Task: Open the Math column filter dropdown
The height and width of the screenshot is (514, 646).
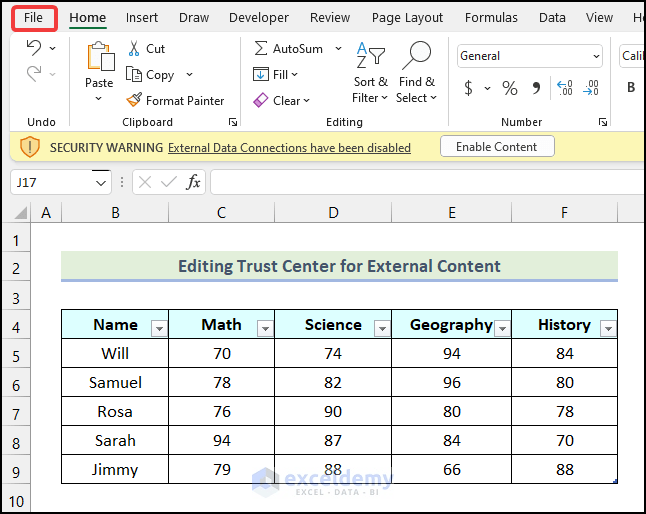Action: pyautogui.click(x=265, y=328)
